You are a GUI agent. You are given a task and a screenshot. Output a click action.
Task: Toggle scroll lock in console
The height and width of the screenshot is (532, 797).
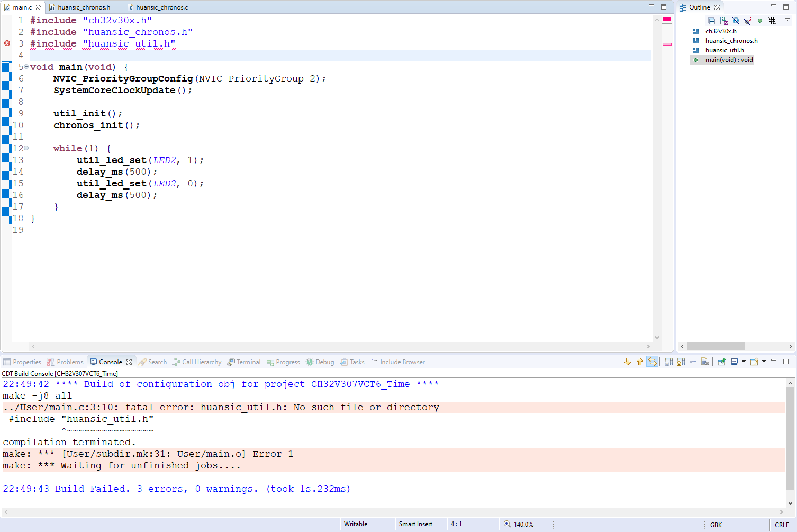(x=681, y=362)
